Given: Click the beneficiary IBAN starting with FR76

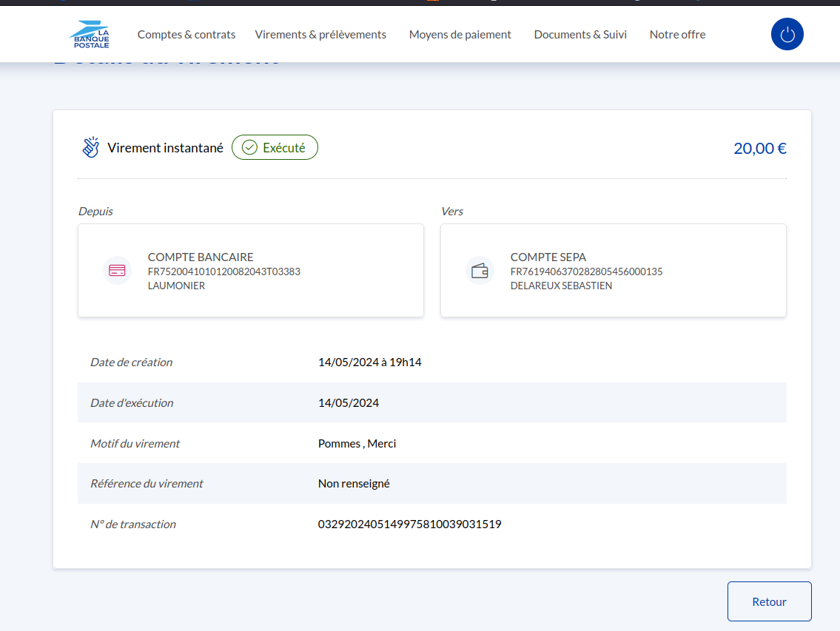Looking at the screenshot, I should [x=586, y=271].
